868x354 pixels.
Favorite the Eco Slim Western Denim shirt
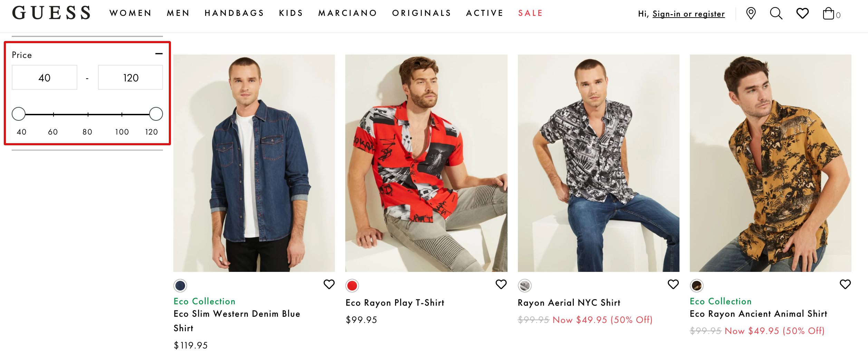click(329, 284)
